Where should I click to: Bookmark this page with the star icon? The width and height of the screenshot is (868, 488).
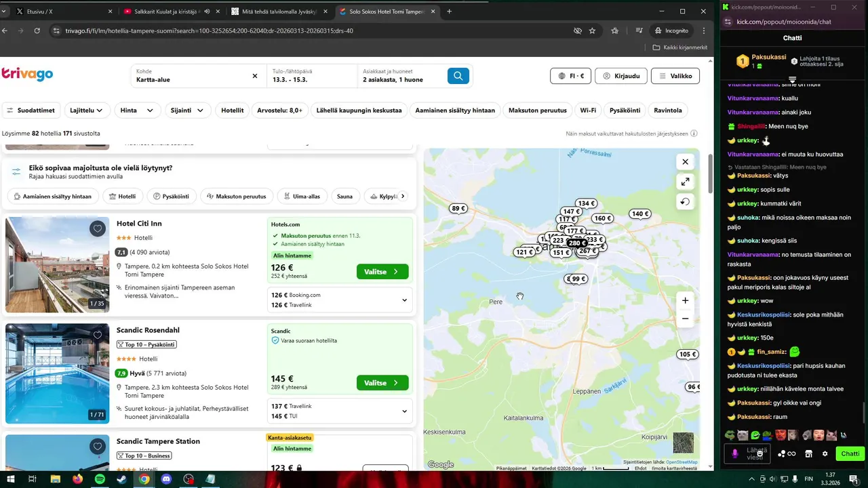point(592,30)
